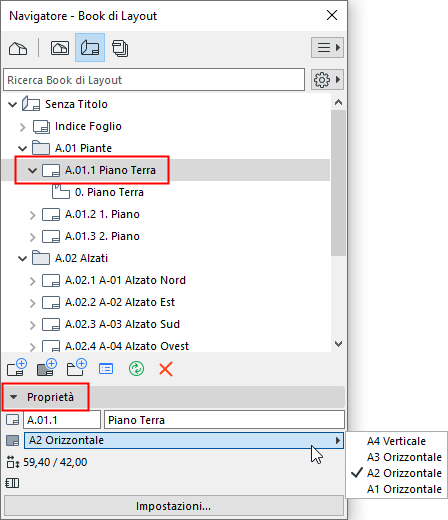The image size is (448, 520).
Task: Choose A1 Orizzontale from the popup menu
Action: [x=404, y=489]
